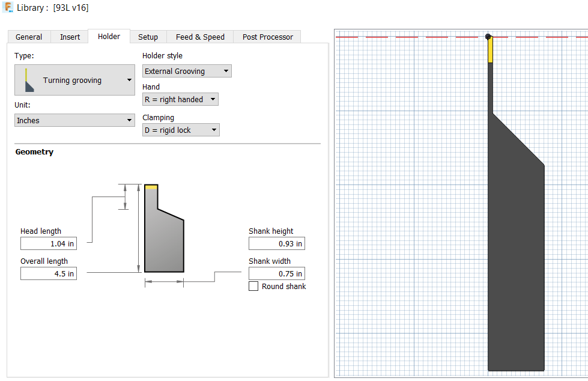Click the holder geometry diagram
Screen dimensions: 588x381
[x=164, y=228]
